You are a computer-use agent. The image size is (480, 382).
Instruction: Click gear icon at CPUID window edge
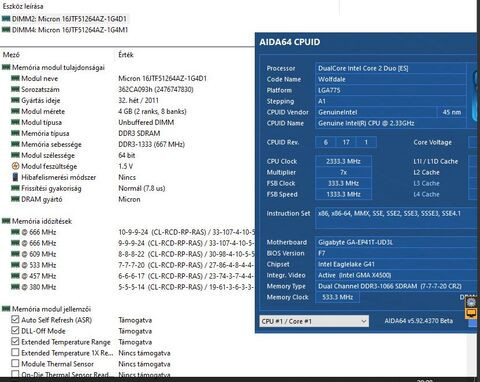click(x=471, y=302)
